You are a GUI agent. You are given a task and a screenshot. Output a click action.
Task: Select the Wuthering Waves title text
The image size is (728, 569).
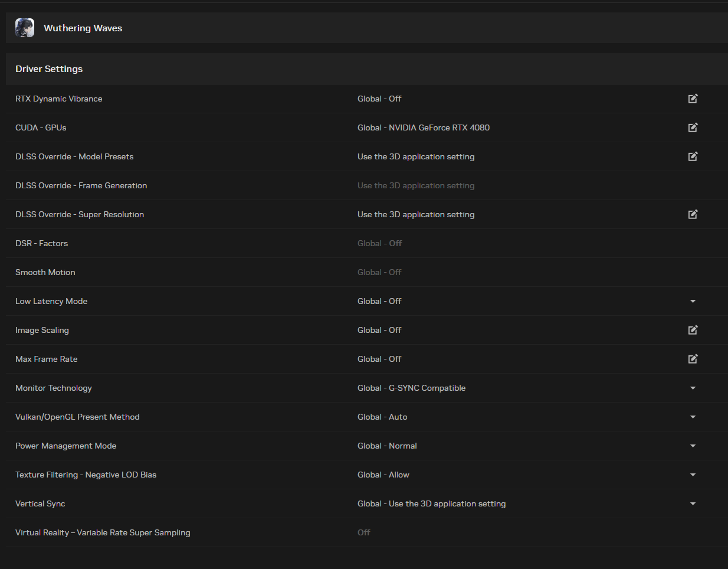coord(83,28)
